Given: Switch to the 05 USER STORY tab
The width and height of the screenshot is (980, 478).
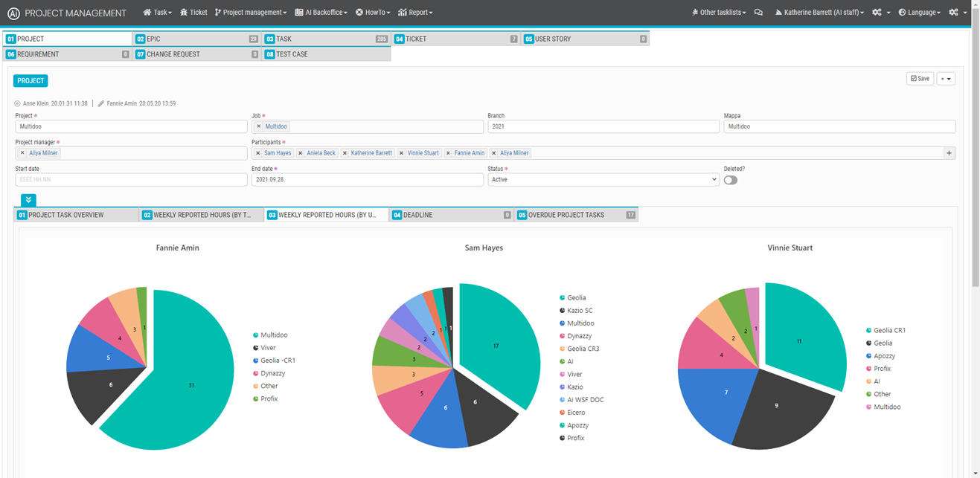Looking at the screenshot, I should (586, 39).
